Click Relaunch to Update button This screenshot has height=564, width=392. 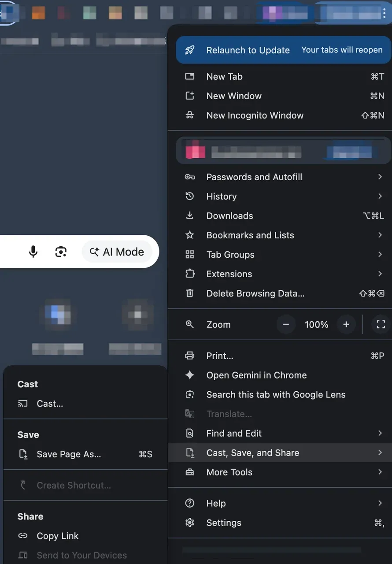pos(284,50)
